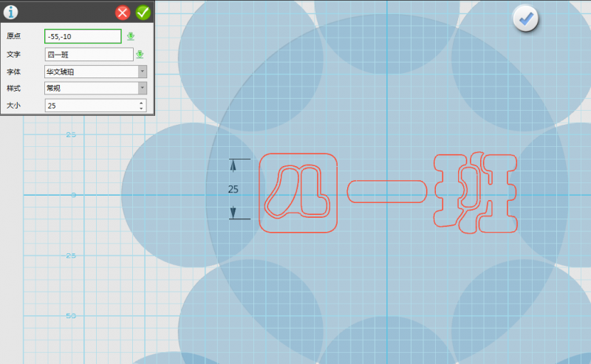Screen dimensions: 591x364
Task: Click the 字体 label
Action: coord(13,72)
